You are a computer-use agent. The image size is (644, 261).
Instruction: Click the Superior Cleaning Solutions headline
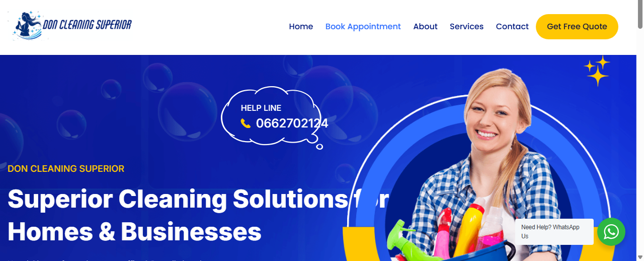tap(198, 216)
